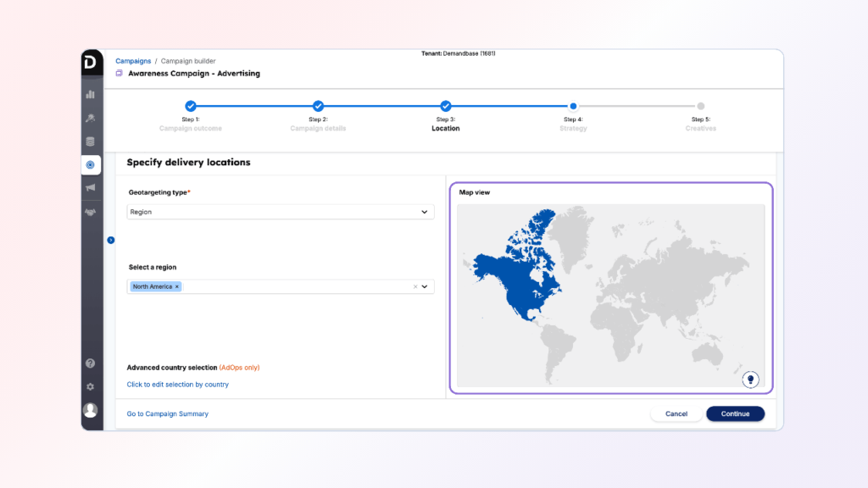Open the help question mark icon

91,363
